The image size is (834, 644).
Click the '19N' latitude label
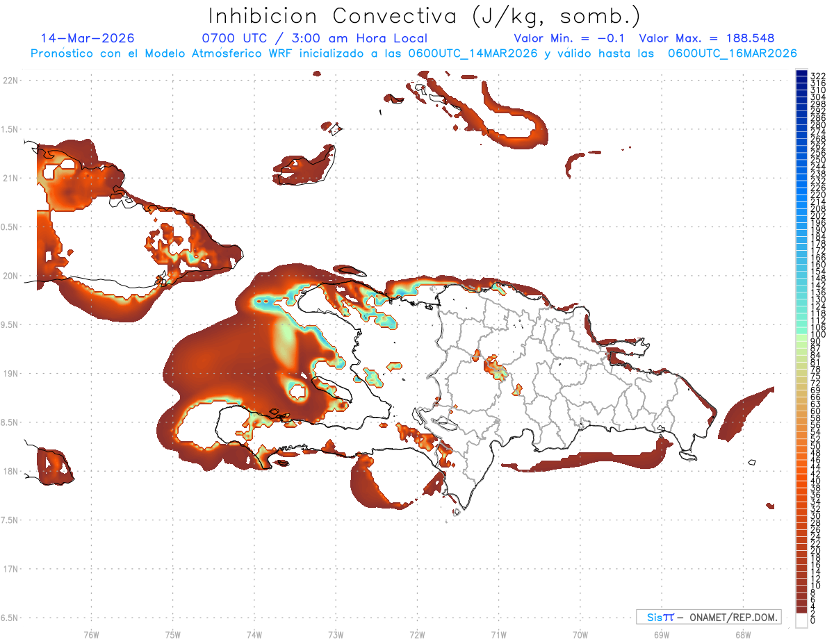pyautogui.click(x=10, y=373)
